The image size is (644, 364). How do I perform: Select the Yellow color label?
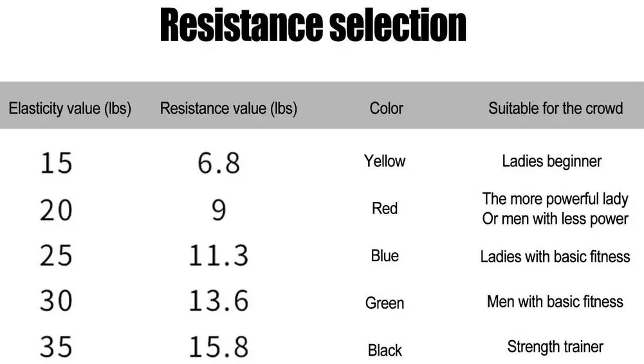[385, 161]
